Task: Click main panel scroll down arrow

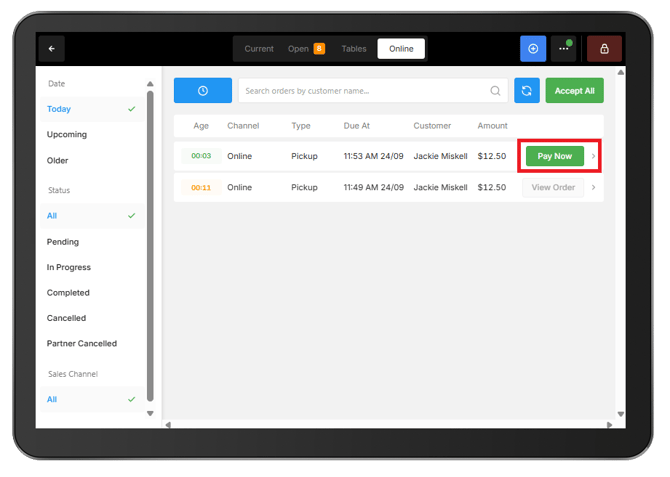Action: point(620,414)
